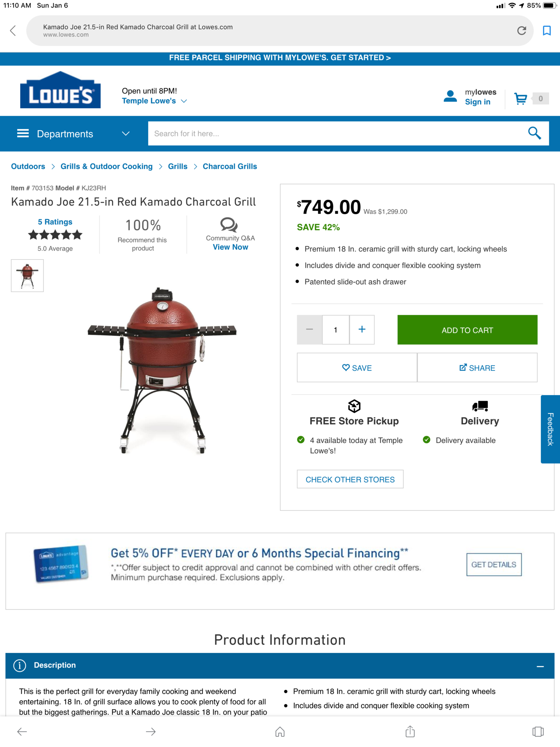Open Community Q&A chat bubbles icon

(229, 225)
